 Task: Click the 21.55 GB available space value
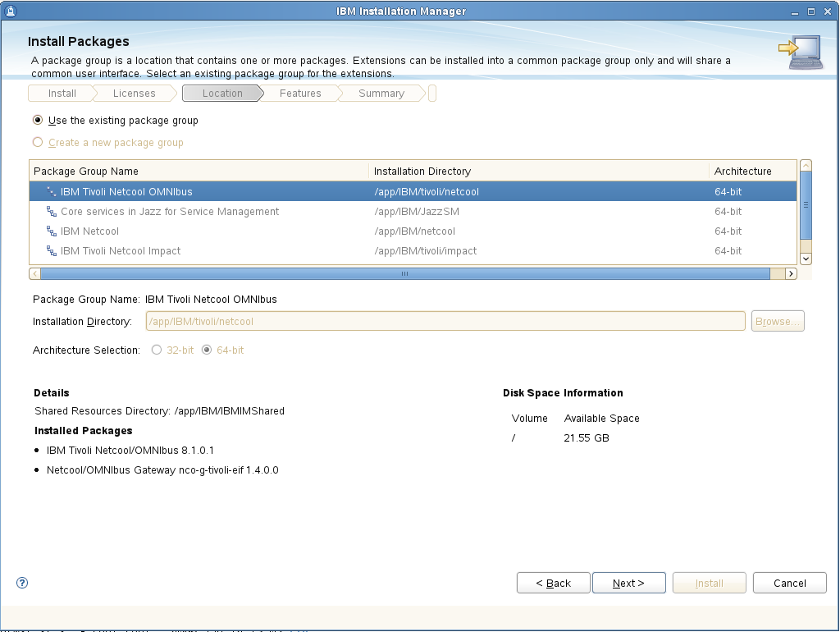pyautogui.click(x=587, y=437)
